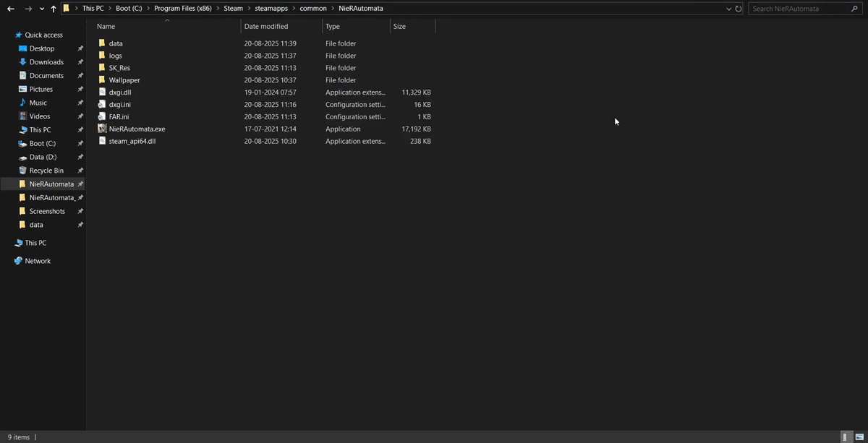Open the recent locations dropdown arrow
The height and width of the screenshot is (443, 868).
click(x=41, y=9)
